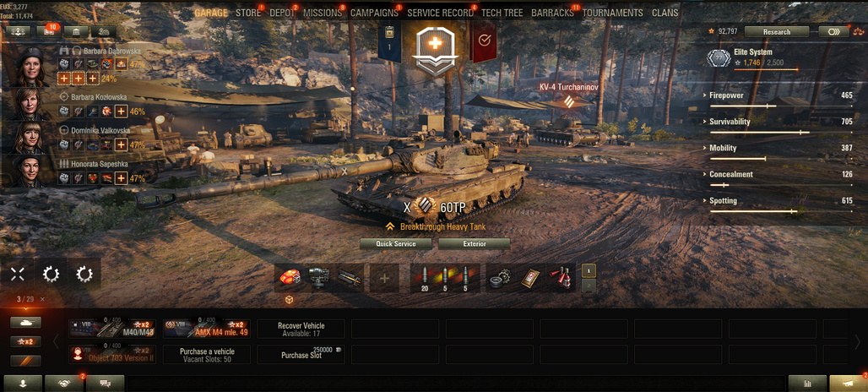Select the AMX M4 mle. 49 vehicle card
Image resolution: width=868 pixels, height=392 pixels.
[207, 329]
